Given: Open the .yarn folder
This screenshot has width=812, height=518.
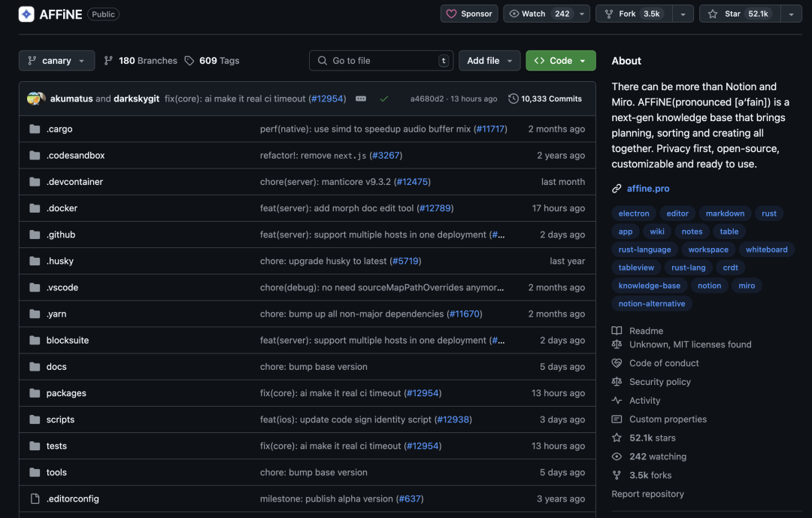Looking at the screenshot, I should 56,314.
